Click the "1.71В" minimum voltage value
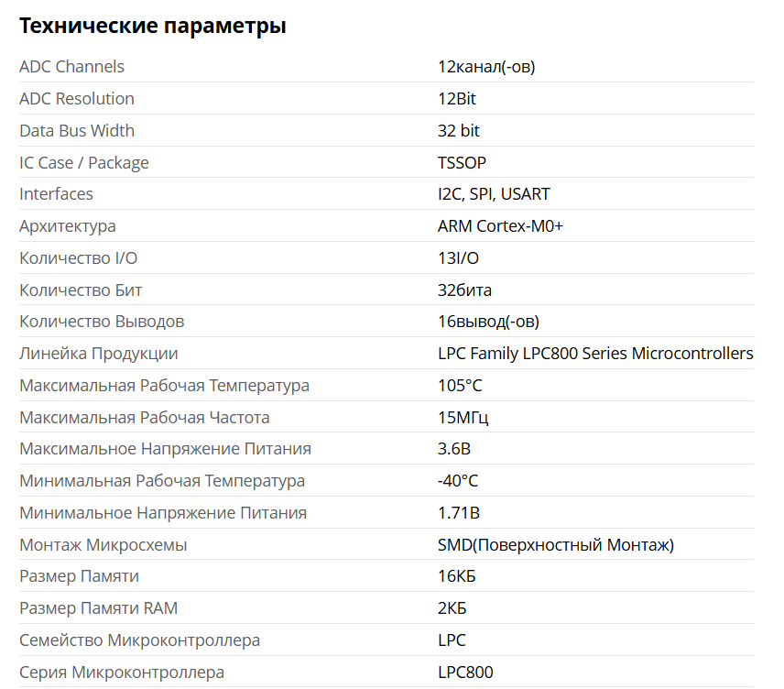 (x=459, y=513)
